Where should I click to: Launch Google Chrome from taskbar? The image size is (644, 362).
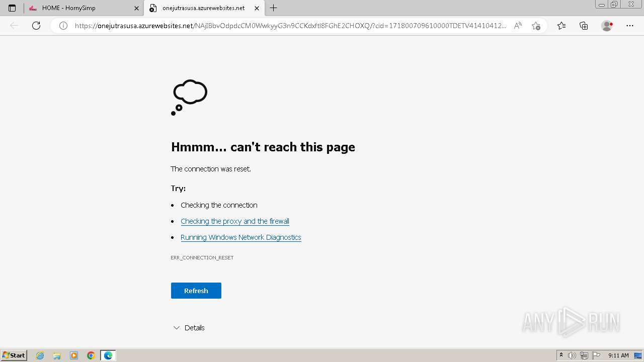(x=91, y=355)
